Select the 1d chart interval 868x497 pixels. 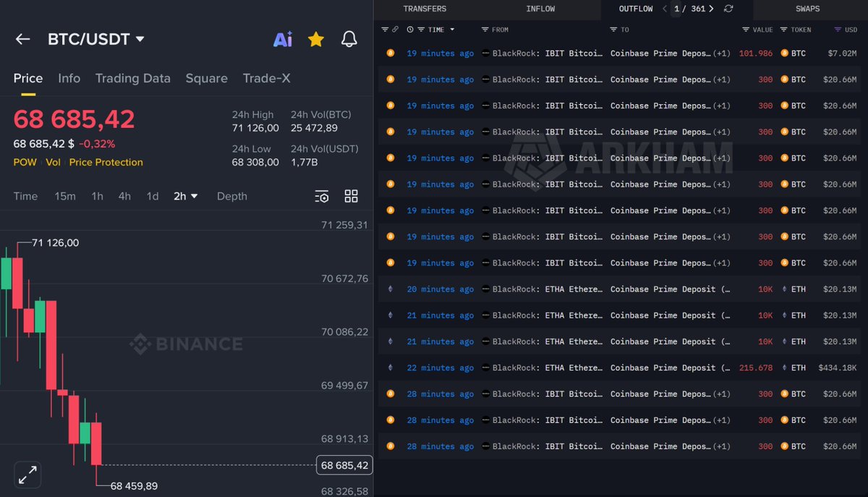pyautogui.click(x=153, y=196)
